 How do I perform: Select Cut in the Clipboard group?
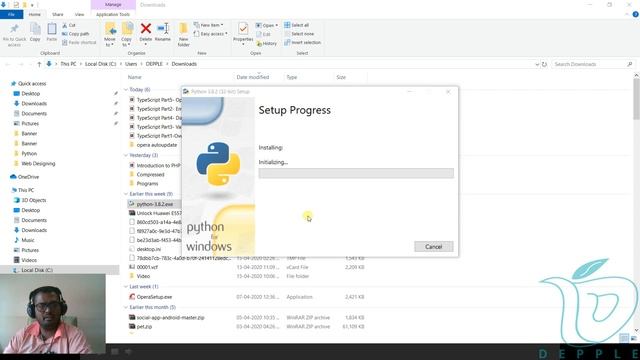coord(69,25)
